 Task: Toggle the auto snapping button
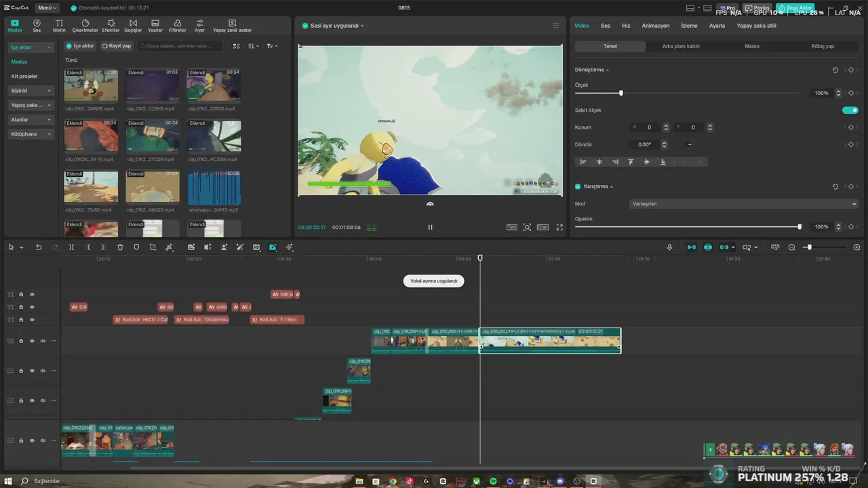(708, 247)
